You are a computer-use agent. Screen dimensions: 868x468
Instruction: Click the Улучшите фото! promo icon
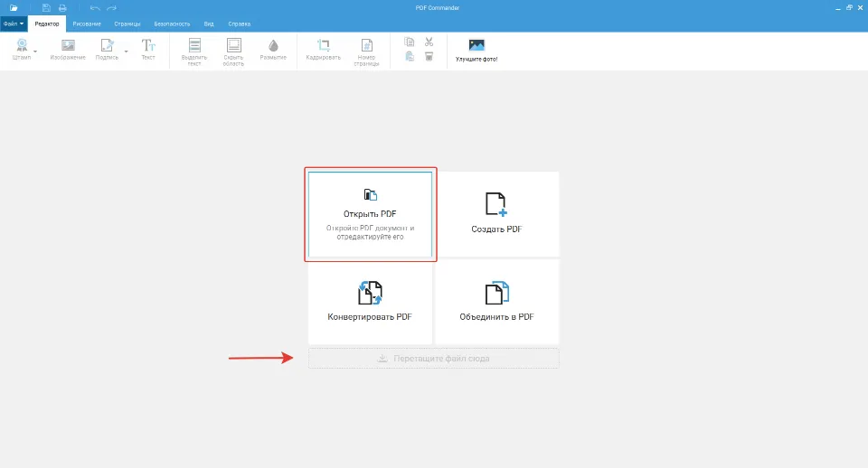point(476,50)
